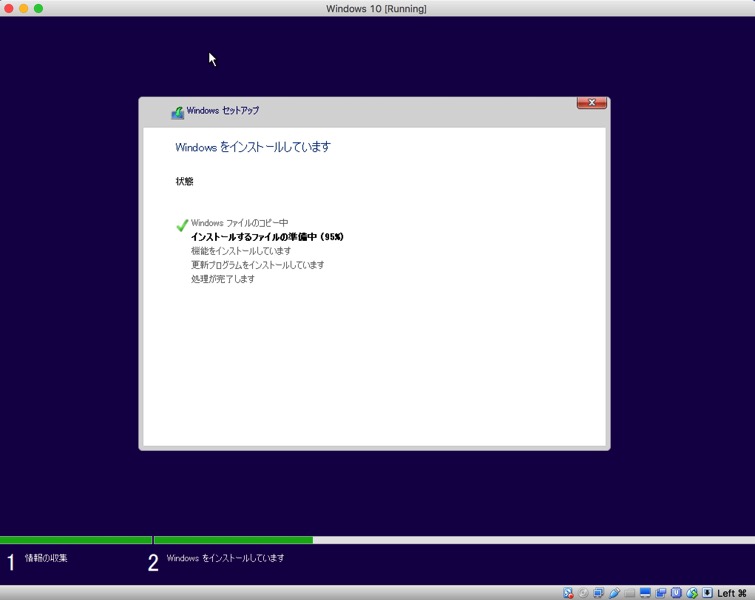Viewport: 755px width, 600px height.
Task: Click the overlapping-windows recording status icon
Action: [x=661, y=593]
